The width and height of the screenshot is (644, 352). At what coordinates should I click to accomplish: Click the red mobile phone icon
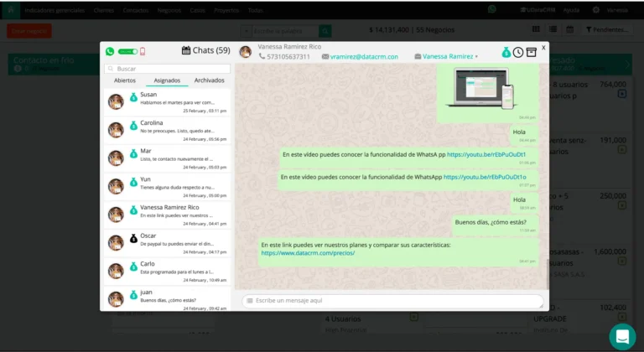[x=143, y=51]
